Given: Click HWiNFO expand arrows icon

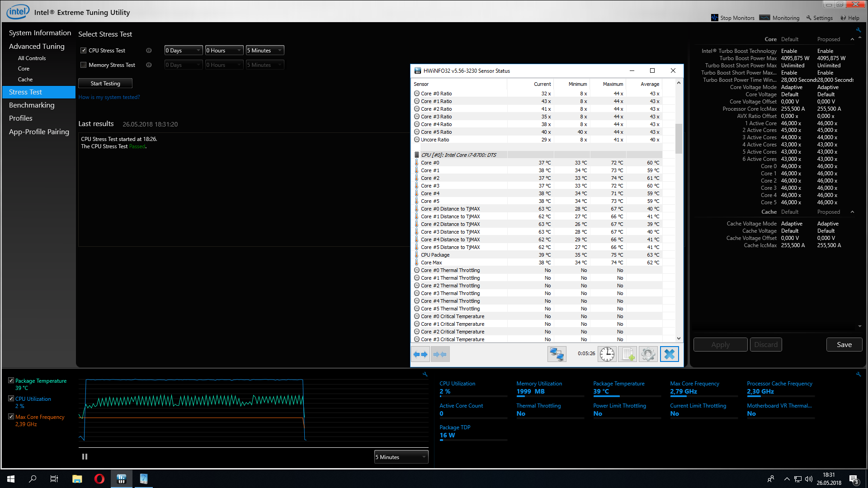Looking at the screenshot, I should (x=421, y=354).
